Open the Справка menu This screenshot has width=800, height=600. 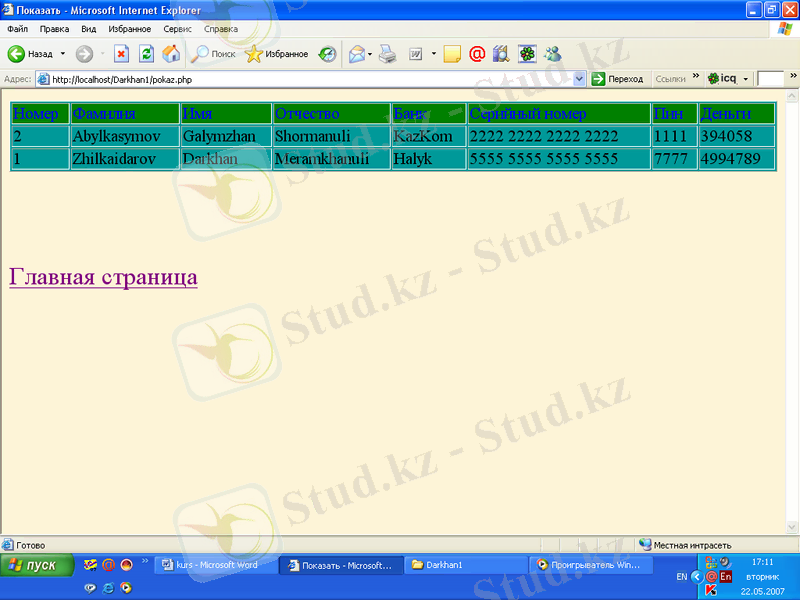[x=221, y=29]
